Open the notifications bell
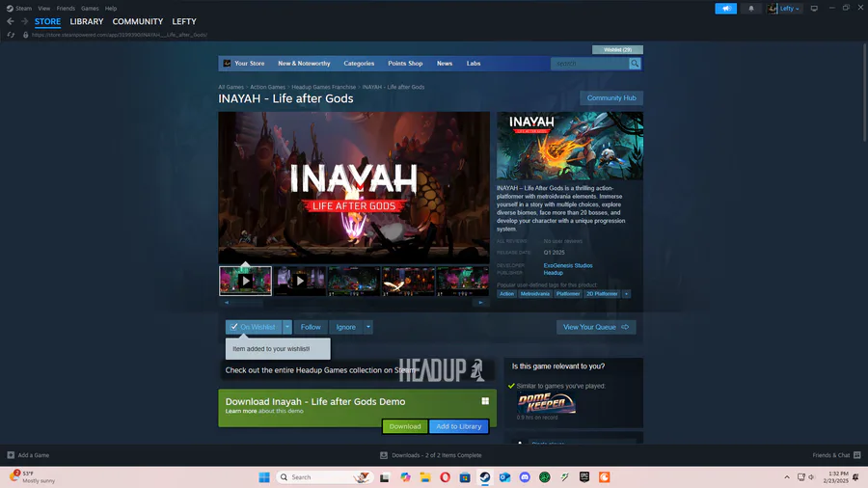Viewport: 868px width, 488px height. point(751,9)
